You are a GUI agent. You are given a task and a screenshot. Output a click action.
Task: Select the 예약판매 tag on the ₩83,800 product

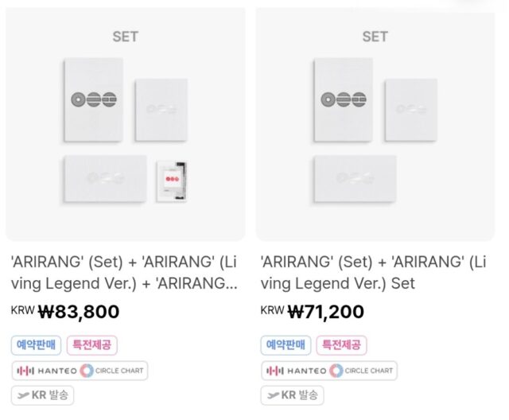coord(36,345)
